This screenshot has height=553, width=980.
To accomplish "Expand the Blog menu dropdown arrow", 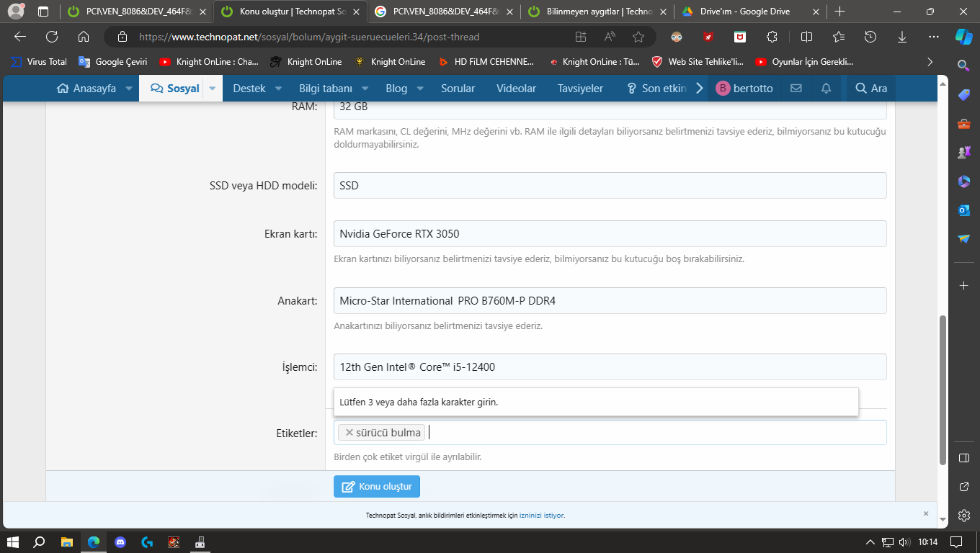I will point(420,89).
